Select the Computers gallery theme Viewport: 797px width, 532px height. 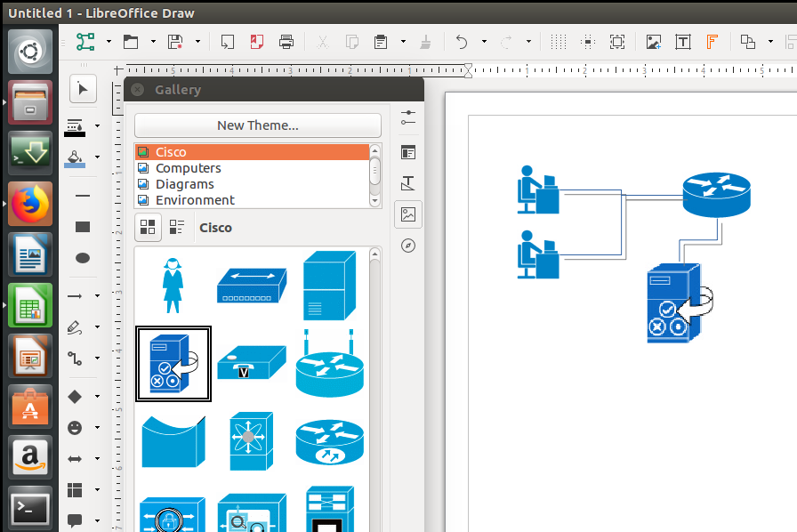coord(188,168)
